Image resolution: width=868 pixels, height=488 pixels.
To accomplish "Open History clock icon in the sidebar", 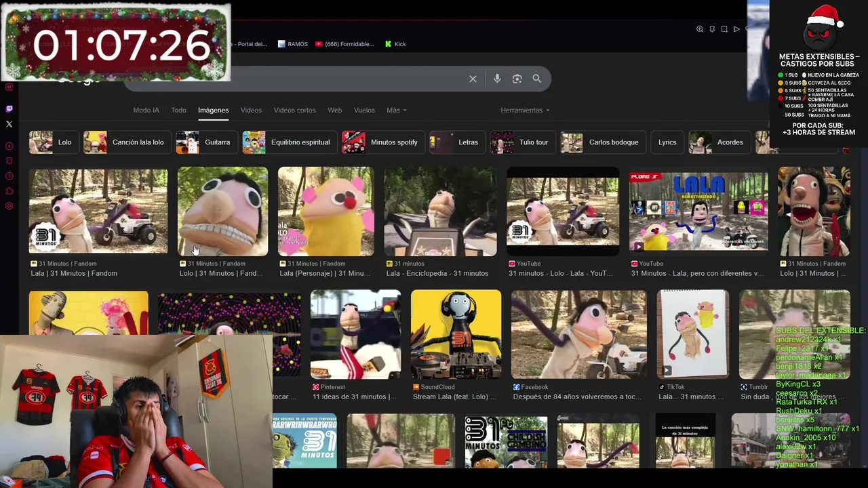I will (9, 176).
